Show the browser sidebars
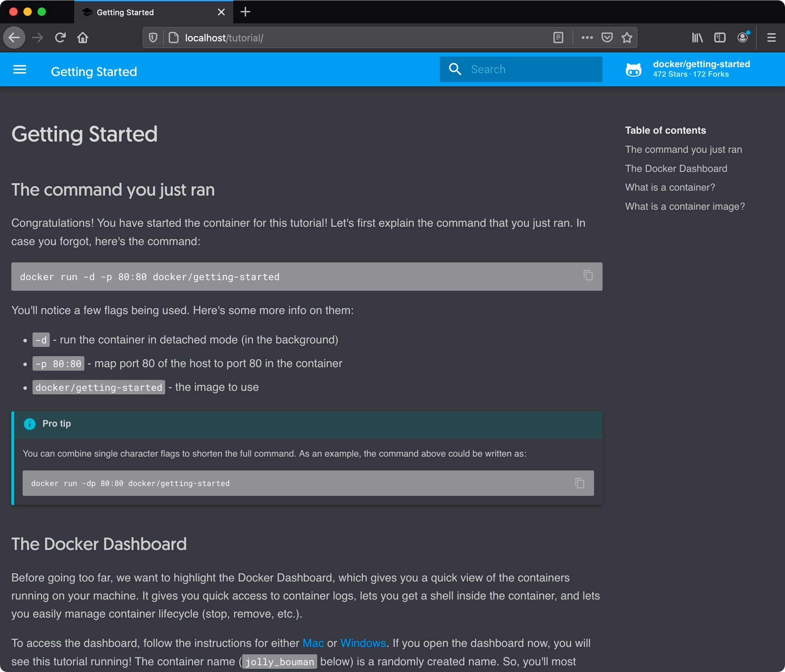The image size is (785, 672). (x=720, y=37)
